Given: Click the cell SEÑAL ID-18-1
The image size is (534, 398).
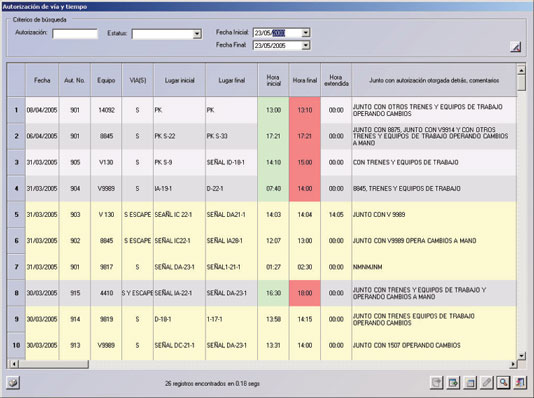Looking at the screenshot, I should (x=232, y=162).
